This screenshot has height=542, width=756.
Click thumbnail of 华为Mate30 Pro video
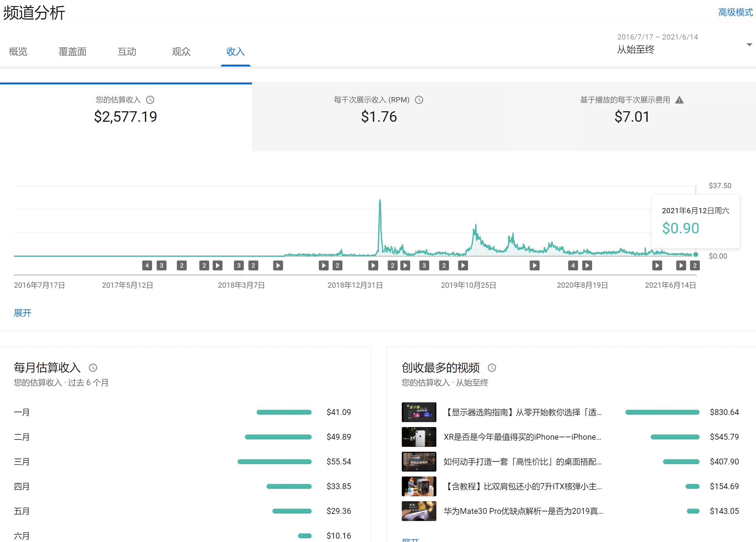419,511
